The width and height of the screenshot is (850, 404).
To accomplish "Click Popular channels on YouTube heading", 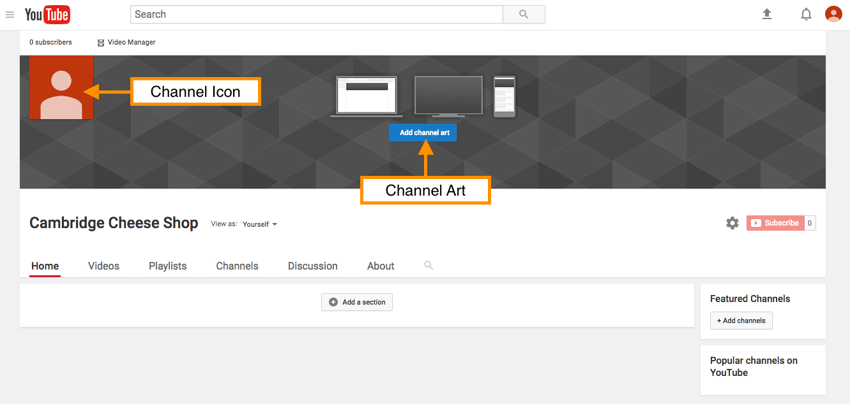I will (x=754, y=367).
